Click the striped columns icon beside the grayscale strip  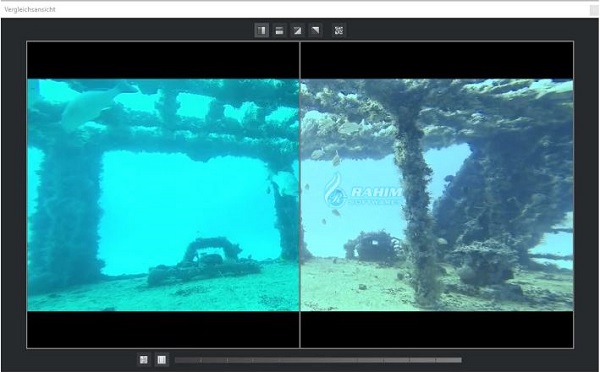[161, 360]
